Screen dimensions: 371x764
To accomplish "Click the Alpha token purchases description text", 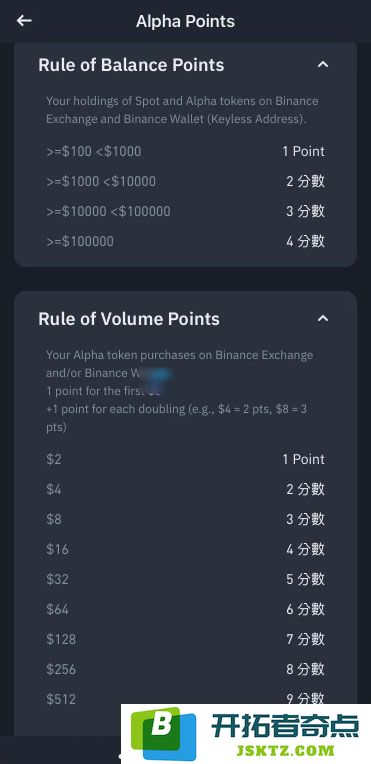I will click(179, 391).
